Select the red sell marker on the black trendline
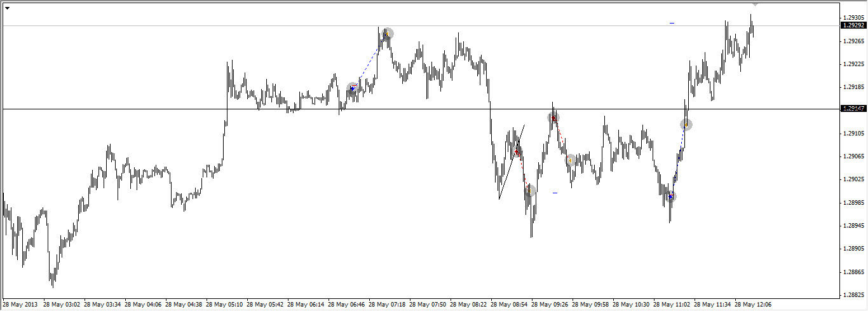 click(x=517, y=153)
